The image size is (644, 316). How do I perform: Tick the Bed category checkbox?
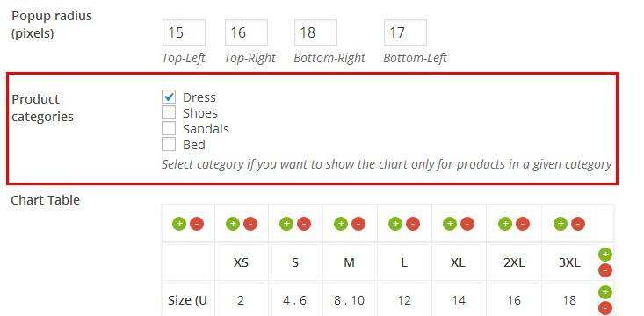pyautogui.click(x=169, y=145)
